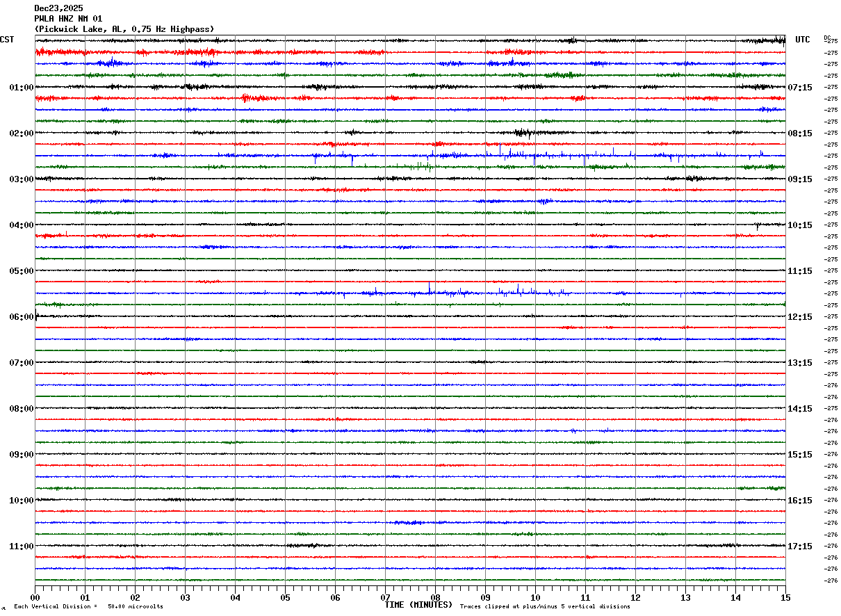Select the "05:00" CST time label
Image resolution: width=841 pixels, height=616 pixels.
click(22, 271)
